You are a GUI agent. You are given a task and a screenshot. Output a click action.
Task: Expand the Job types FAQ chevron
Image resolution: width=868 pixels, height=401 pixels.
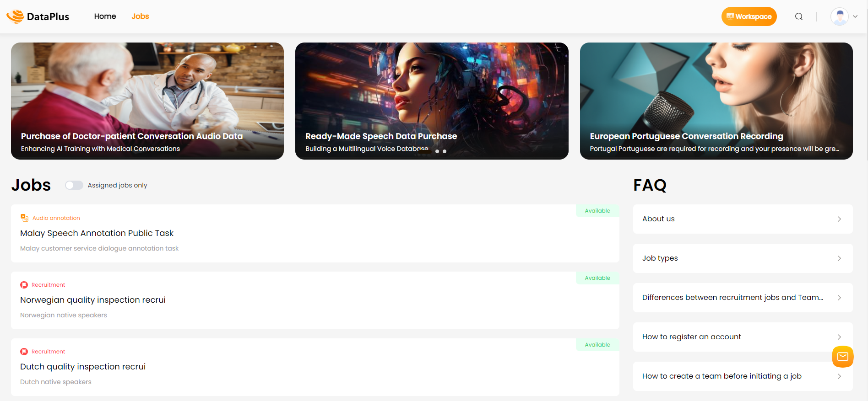click(x=839, y=258)
